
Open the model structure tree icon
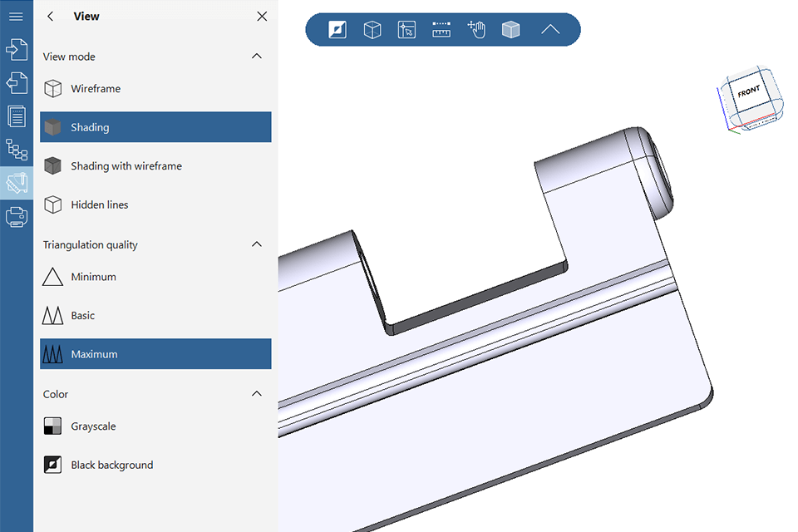17,150
